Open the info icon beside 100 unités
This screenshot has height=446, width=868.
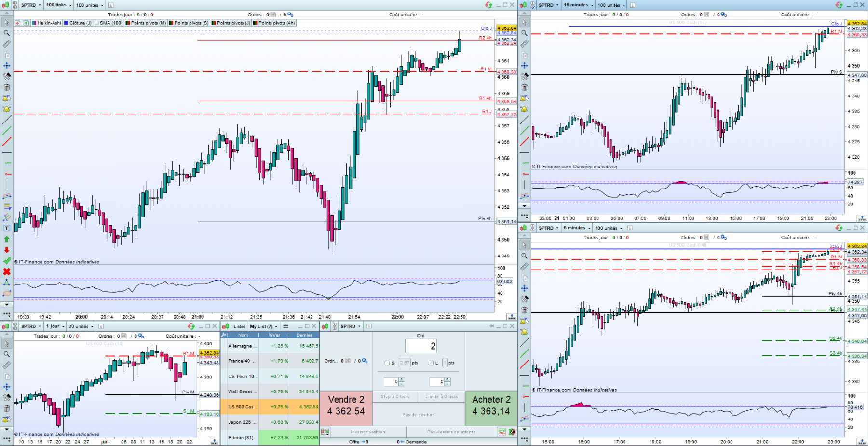pos(111,5)
